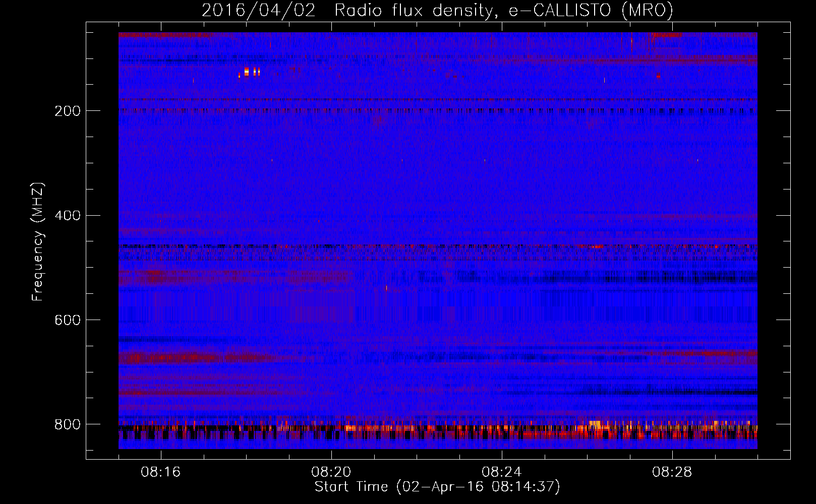Screen dimensions: 816x504
Task: Click the "Frequency (MHZ)" axis label
Action: [38, 241]
